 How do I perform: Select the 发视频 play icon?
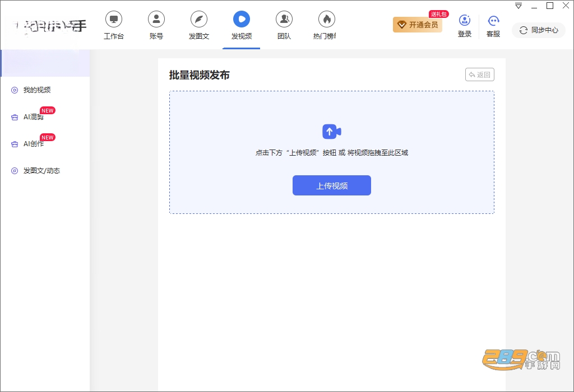[242, 19]
